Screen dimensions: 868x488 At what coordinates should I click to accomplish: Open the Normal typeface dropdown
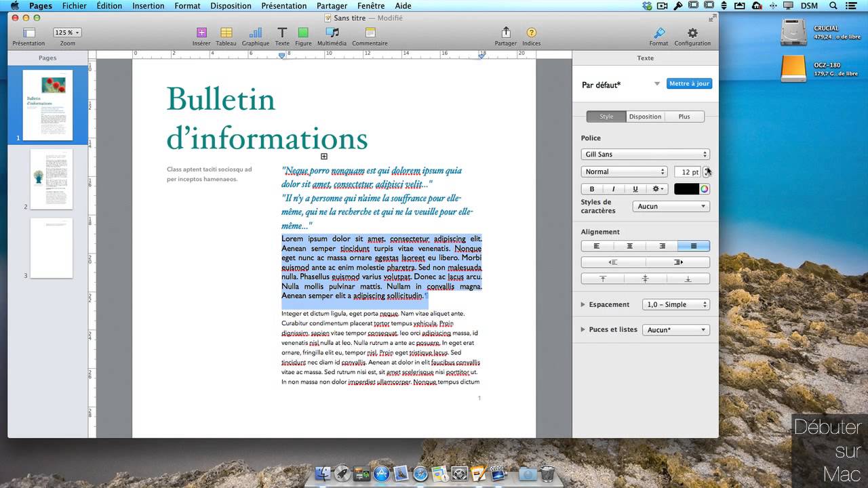coord(625,171)
